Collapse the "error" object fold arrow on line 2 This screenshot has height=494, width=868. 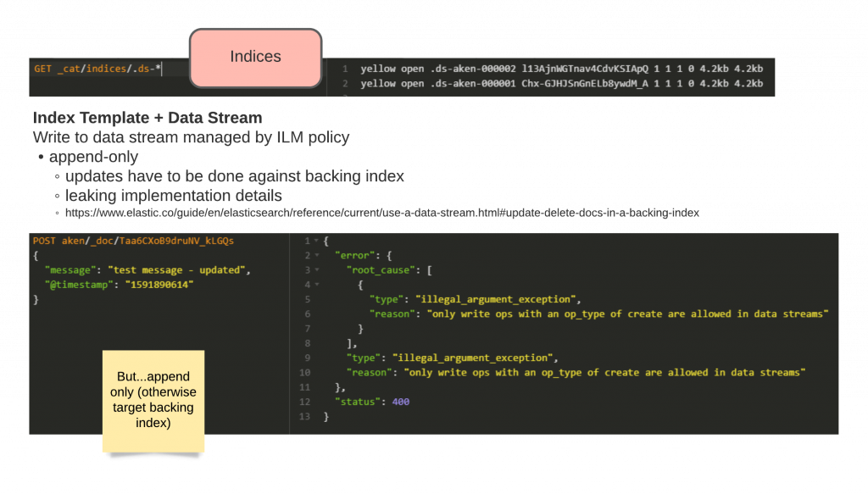pos(317,256)
